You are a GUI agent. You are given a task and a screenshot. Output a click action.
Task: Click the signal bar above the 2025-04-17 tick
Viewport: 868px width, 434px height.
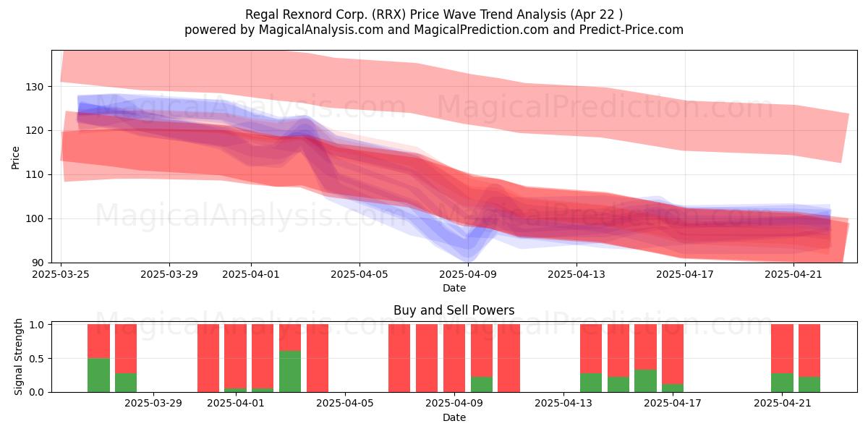(673, 358)
